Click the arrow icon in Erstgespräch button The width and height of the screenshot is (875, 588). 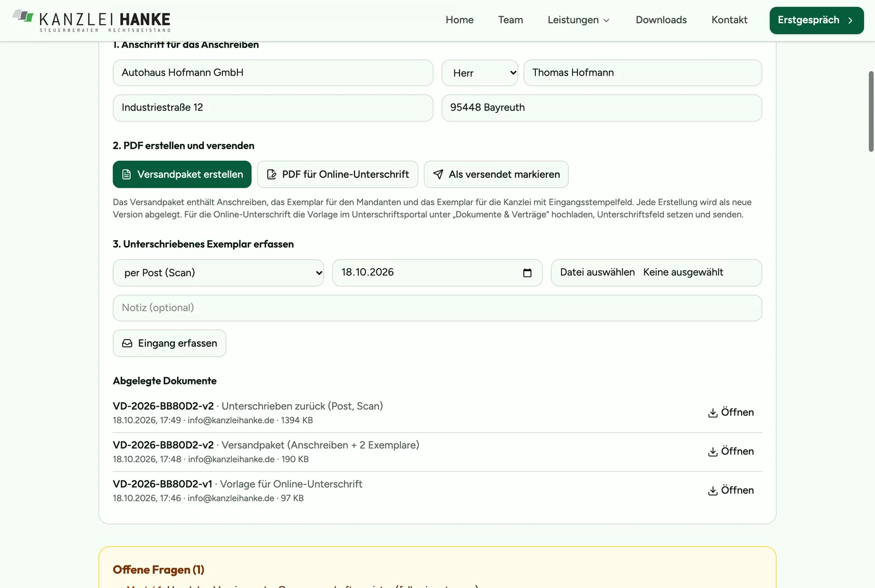pyautogui.click(x=850, y=20)
